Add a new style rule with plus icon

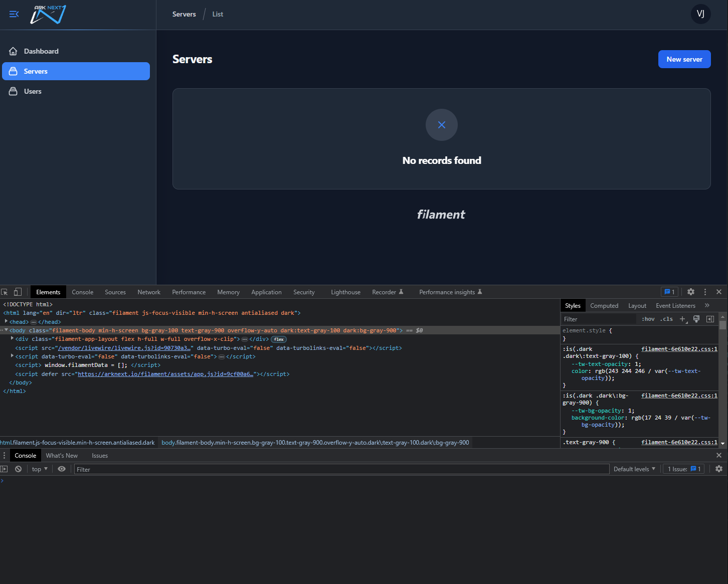point(682,319)
